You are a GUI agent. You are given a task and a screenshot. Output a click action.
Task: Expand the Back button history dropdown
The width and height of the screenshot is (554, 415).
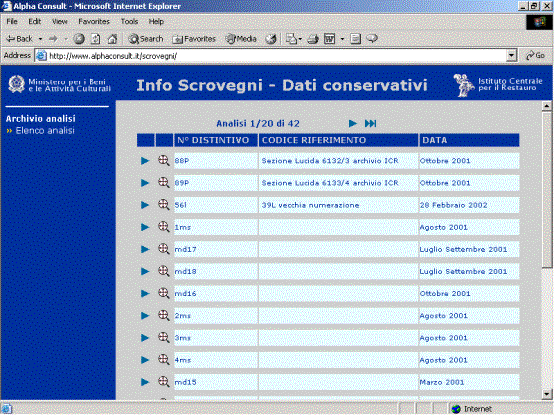[x=40, y=39]
